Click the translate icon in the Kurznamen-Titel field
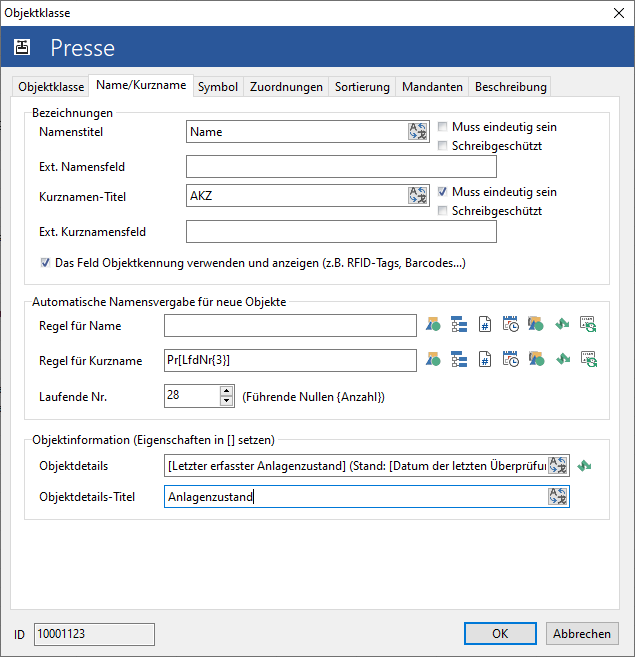635x657 pixels. (x=418, y=196)
